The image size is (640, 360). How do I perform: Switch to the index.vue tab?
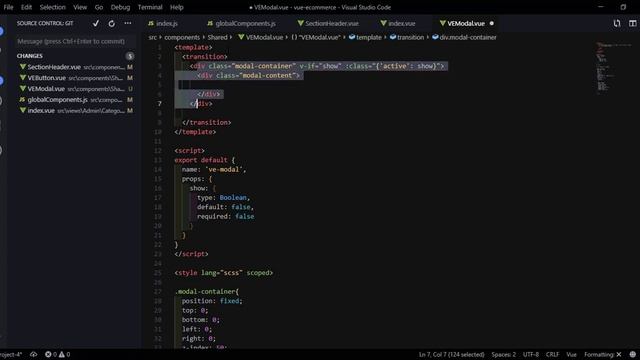pyautogui.click(x=398, y=24)
